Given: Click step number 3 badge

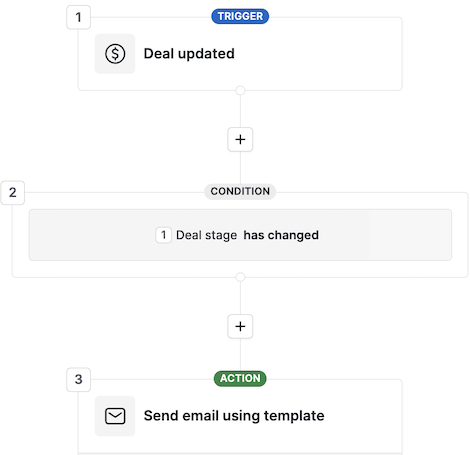Looking at the screenshot, I should tap(78, 379).
